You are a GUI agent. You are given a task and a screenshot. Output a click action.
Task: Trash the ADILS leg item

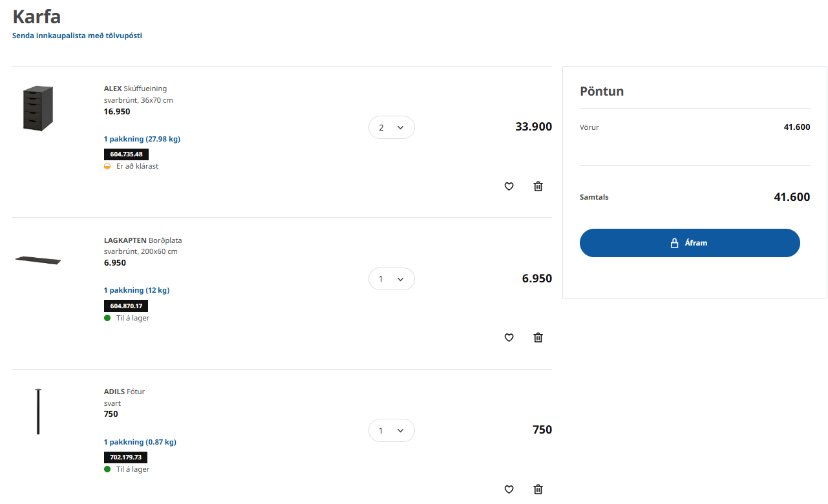pyautogui.click(x=538, y=489)
